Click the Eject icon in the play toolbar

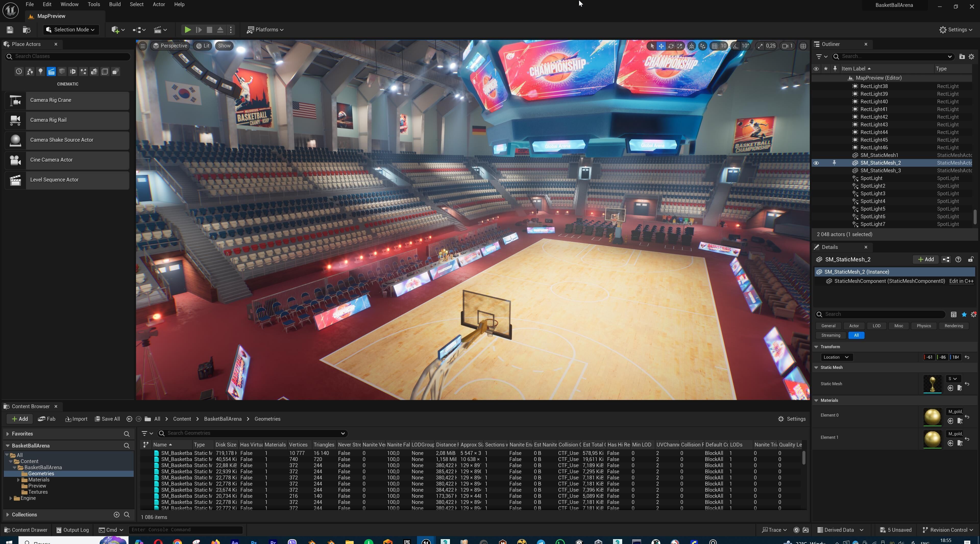[220, 30]
